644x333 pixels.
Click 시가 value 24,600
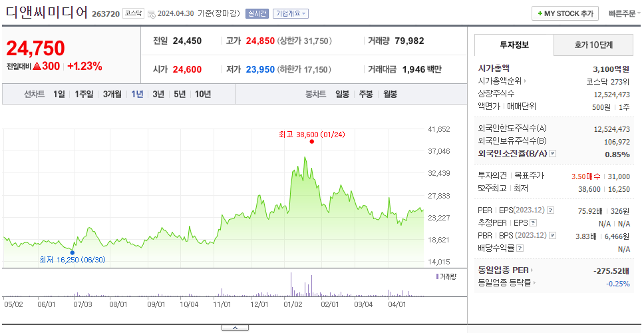[187, 69]
